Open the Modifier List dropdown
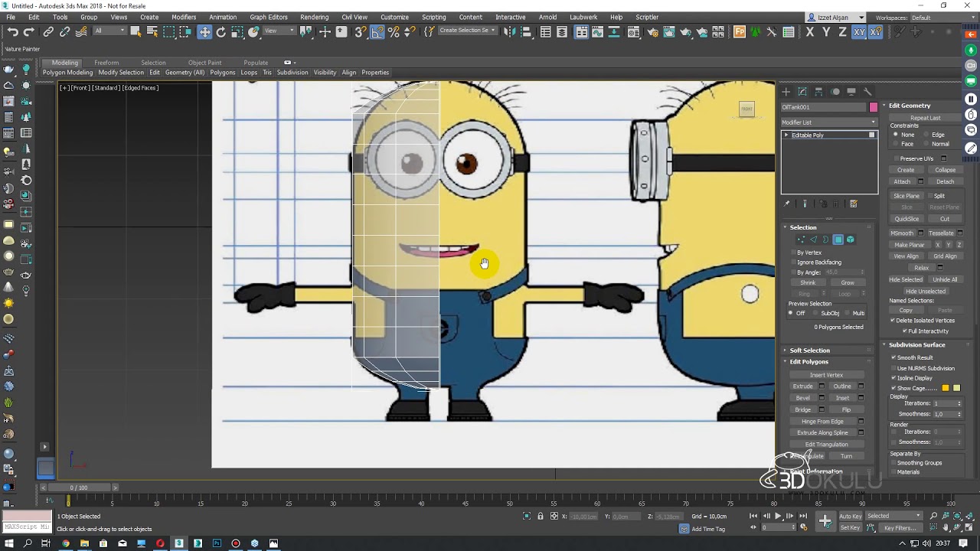980x551 pixels. [x=829, y=122]
